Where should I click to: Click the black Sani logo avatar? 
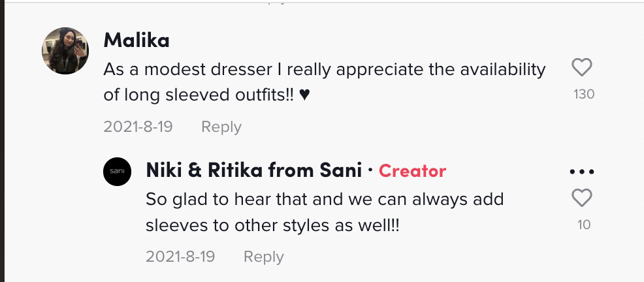[x=117, y=172]
